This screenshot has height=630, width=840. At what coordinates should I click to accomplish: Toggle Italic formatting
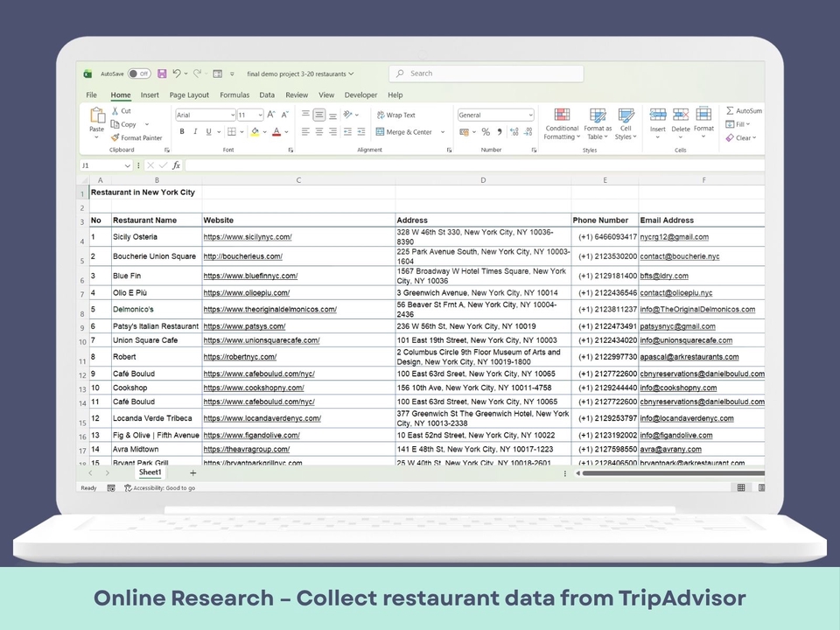tap(195, 132)
